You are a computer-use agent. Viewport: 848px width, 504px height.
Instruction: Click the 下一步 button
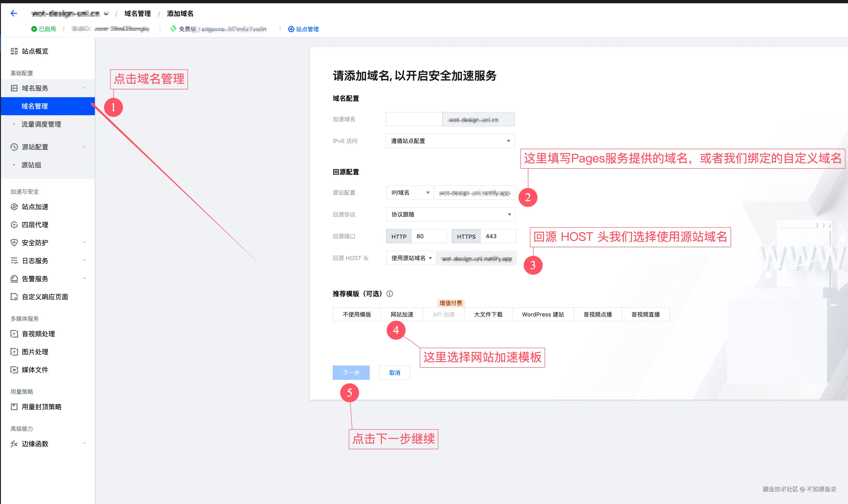[351, 373]
